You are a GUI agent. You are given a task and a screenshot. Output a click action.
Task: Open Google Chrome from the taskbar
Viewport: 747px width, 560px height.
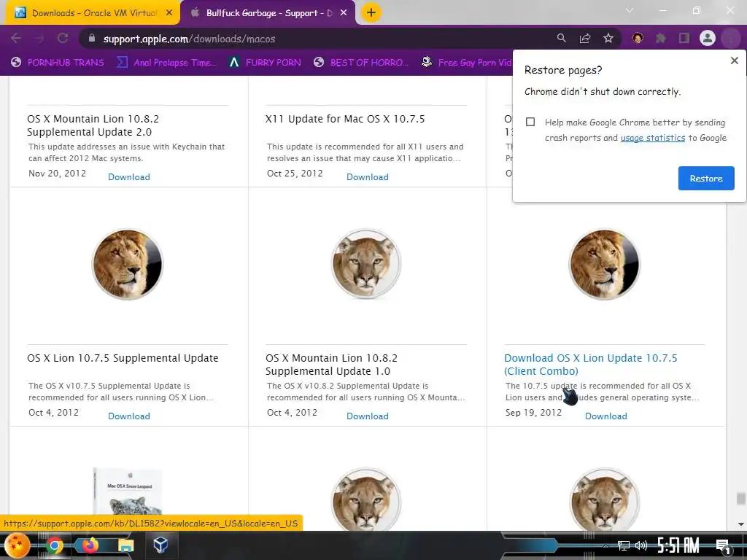point(54,545)
